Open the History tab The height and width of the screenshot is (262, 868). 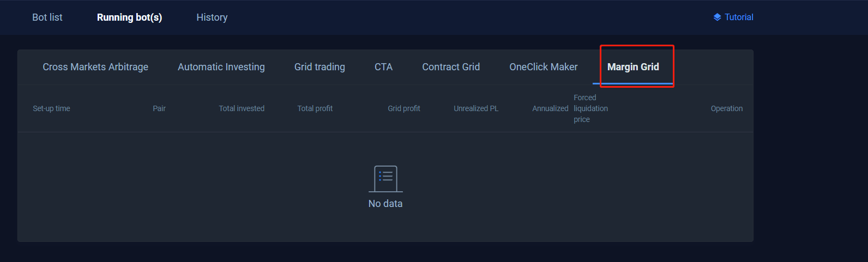[212, 17]
